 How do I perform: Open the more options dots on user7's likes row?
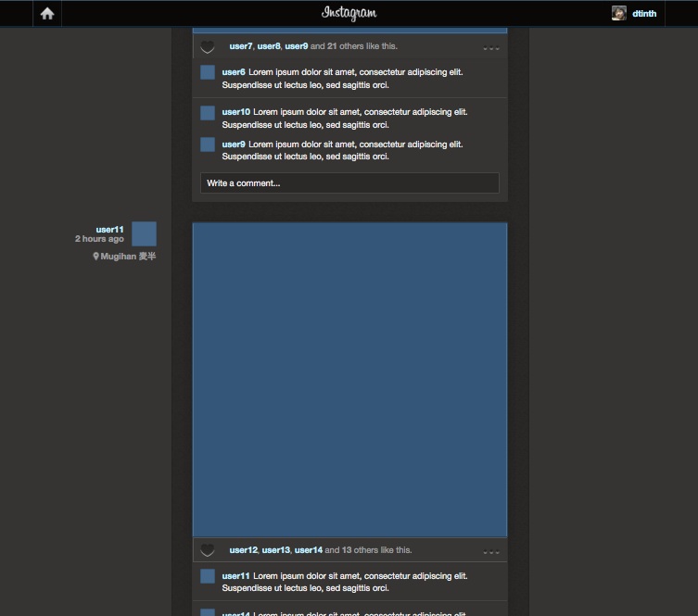[491, 48]
